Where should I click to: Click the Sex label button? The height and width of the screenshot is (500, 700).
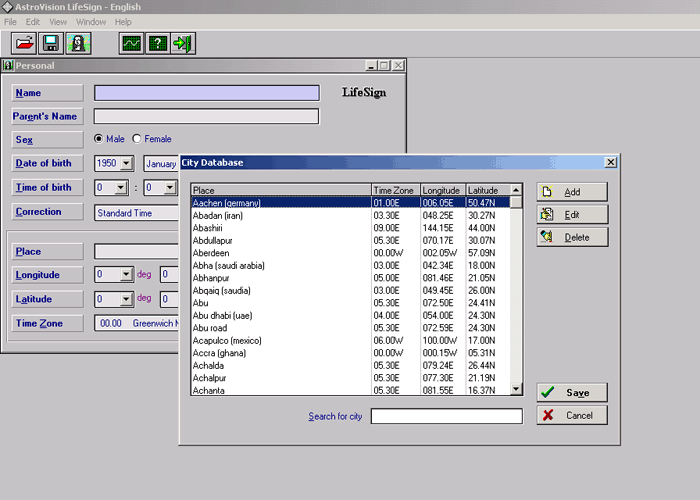tap(47, 139)
